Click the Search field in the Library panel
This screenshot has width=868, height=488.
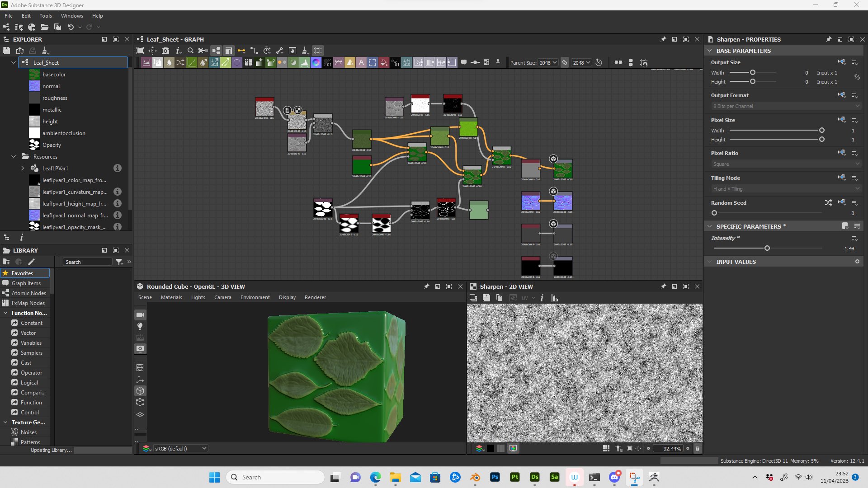coord(88,262)
